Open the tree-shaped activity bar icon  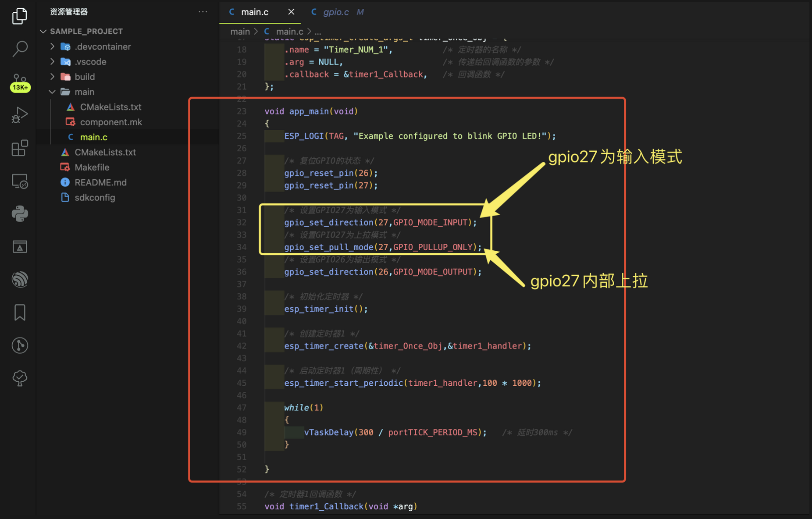click(20, 378)
